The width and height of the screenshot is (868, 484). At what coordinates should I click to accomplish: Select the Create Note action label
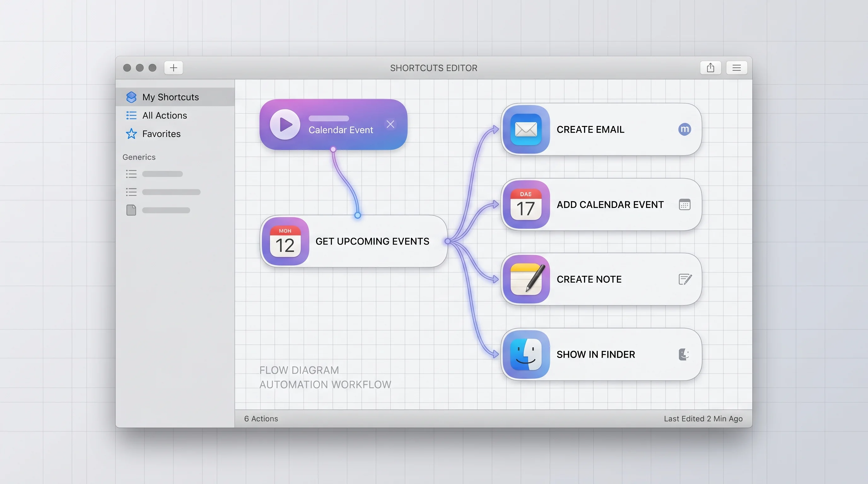tap(589, 279)
